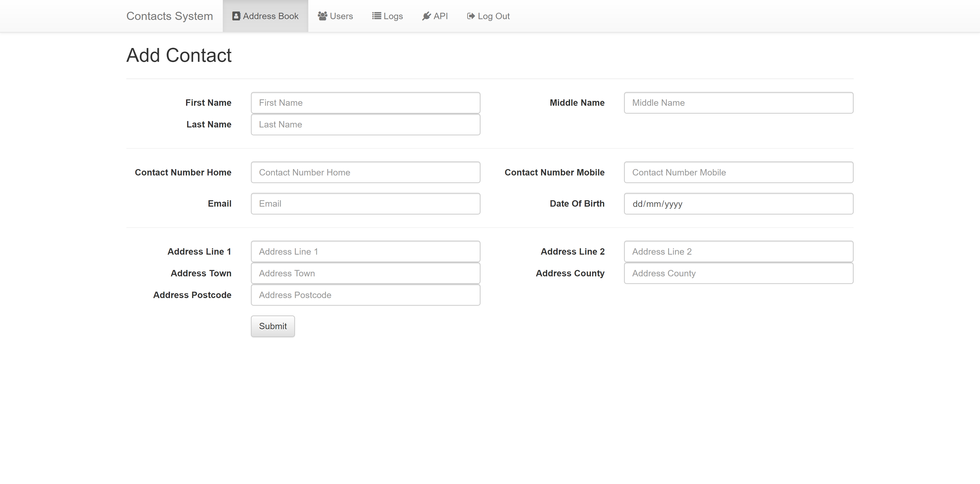Image resolution: width=980 pixels, height=484 pixels.
Task: Click the Address Line 1 label
Action: click(x=199, y=252)
